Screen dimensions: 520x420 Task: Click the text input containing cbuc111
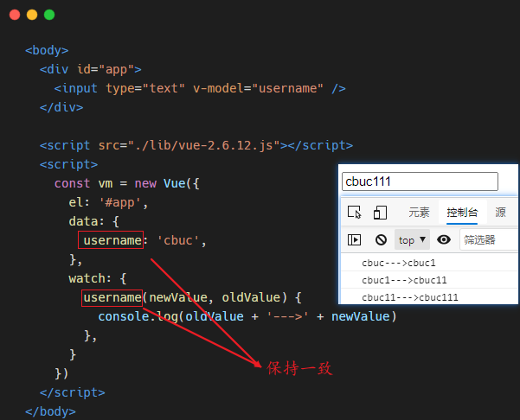pyautogui.click(x=420, y=182)
